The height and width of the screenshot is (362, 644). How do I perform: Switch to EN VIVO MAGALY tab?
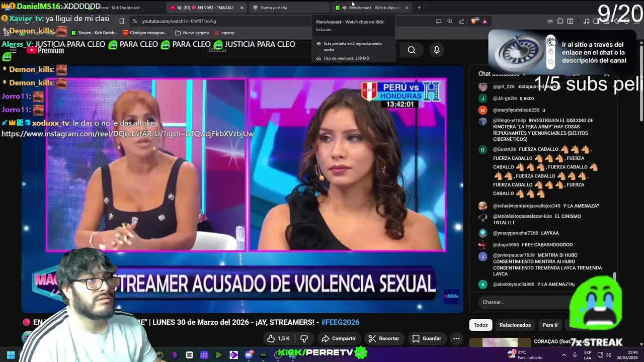point(206,8)
